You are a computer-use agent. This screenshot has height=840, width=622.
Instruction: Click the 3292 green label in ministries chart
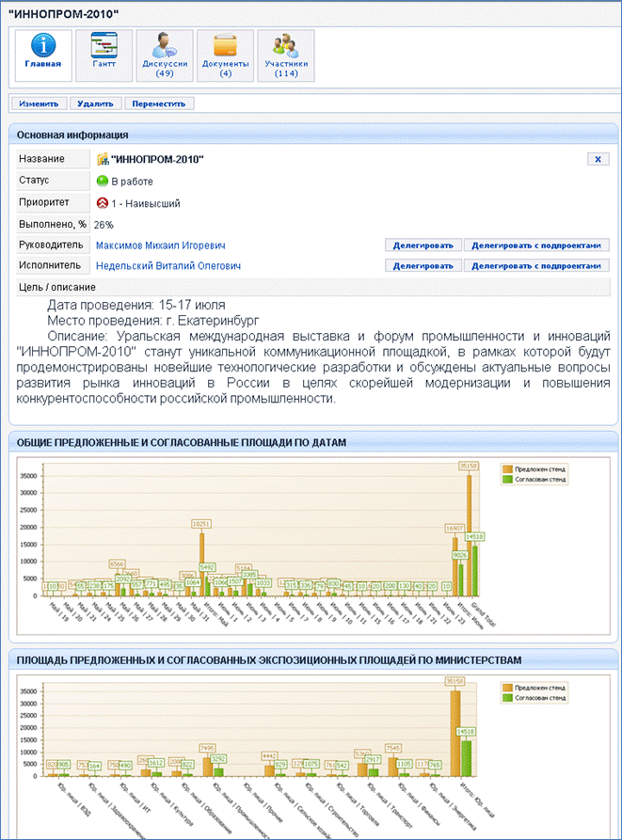218,758
